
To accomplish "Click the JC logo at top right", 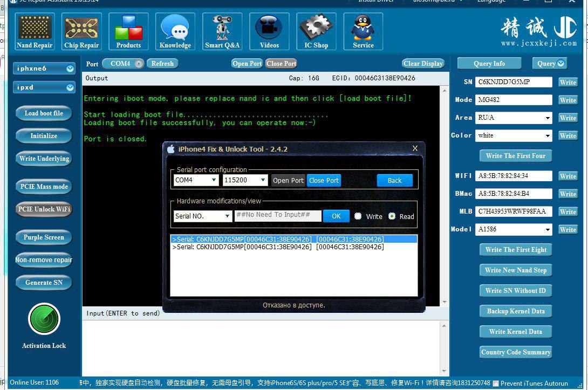I will tap(565, 27).
